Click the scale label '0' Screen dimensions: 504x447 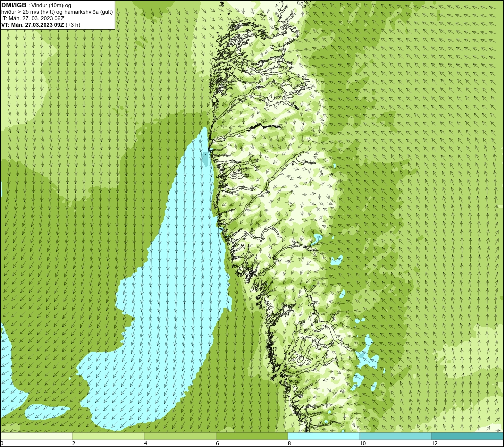coord(2,444)
